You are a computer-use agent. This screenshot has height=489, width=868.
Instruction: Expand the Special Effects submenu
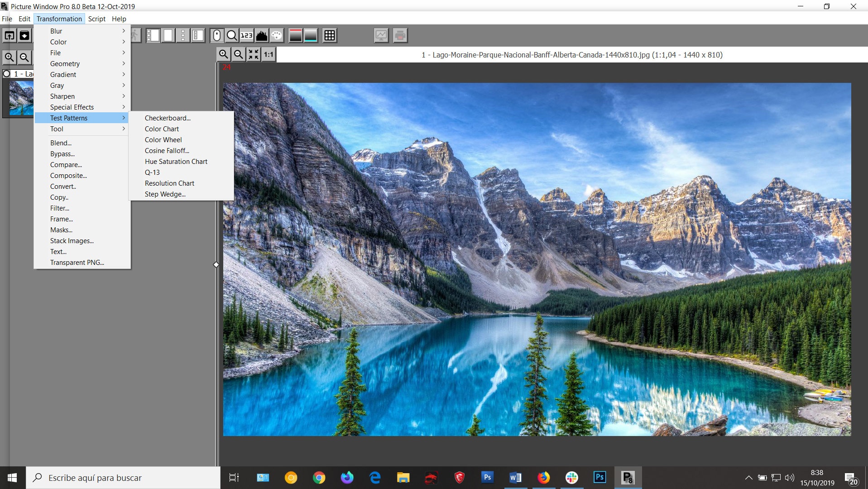82,107
